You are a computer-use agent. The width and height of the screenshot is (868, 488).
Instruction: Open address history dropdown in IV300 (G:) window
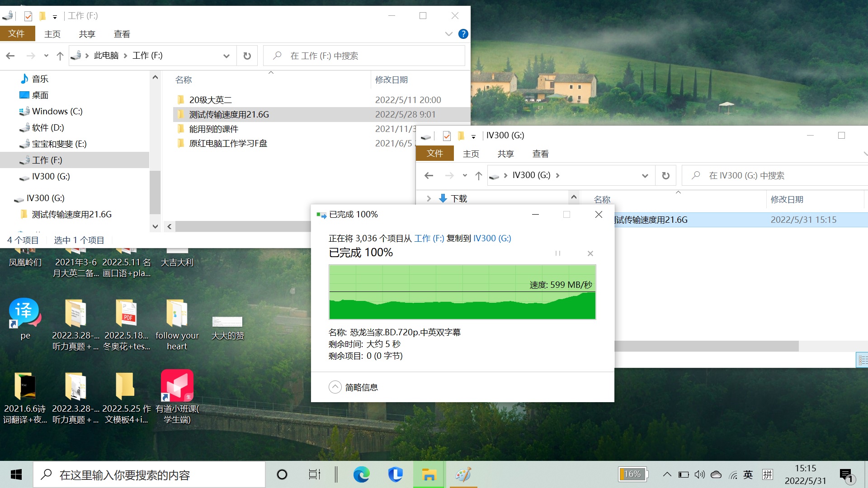click(x=645, y=176)
